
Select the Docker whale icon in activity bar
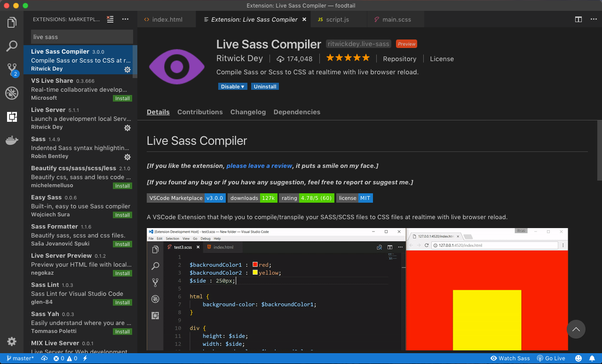(x=12, y=140)
